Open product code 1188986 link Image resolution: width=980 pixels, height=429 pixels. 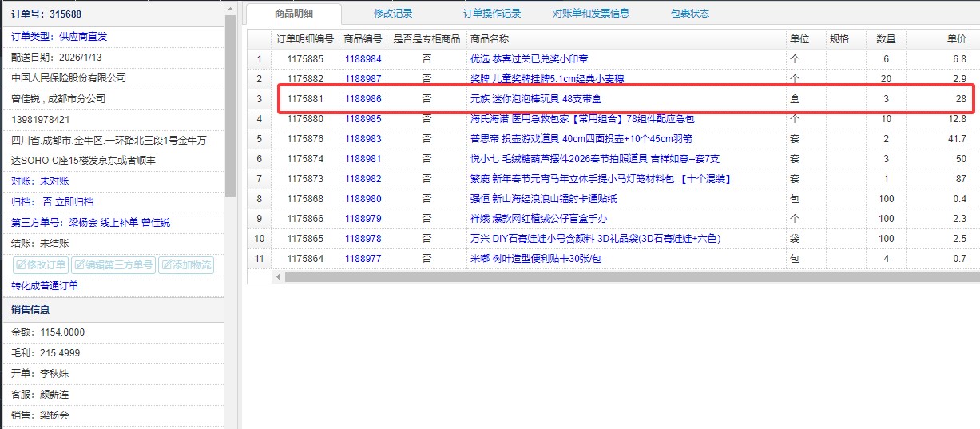coord(363,99)
